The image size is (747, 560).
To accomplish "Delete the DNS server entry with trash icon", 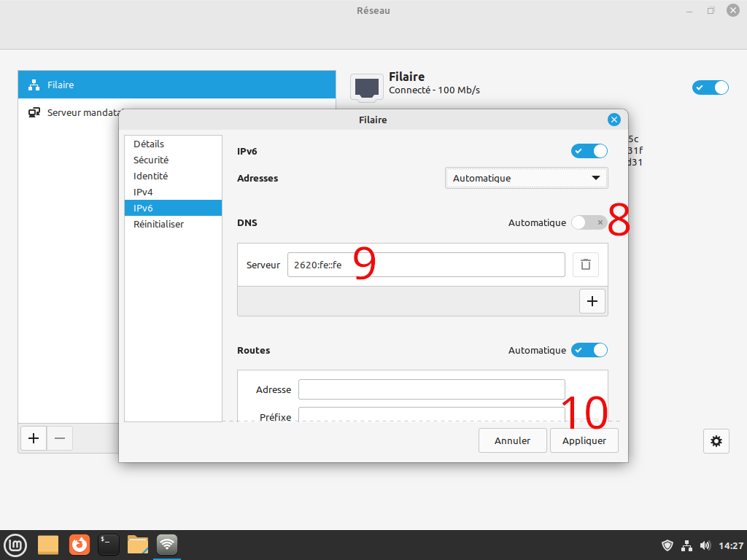I will [x=585, y=265].
